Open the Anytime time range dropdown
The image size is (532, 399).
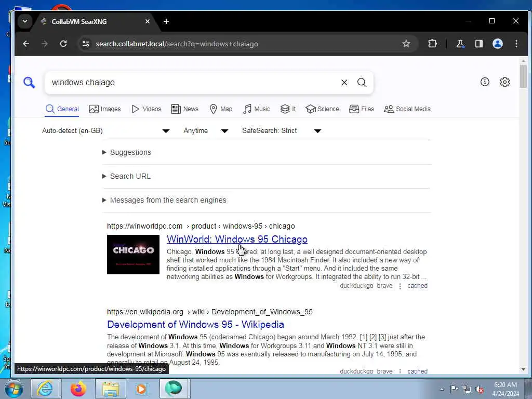pos(206,130)
